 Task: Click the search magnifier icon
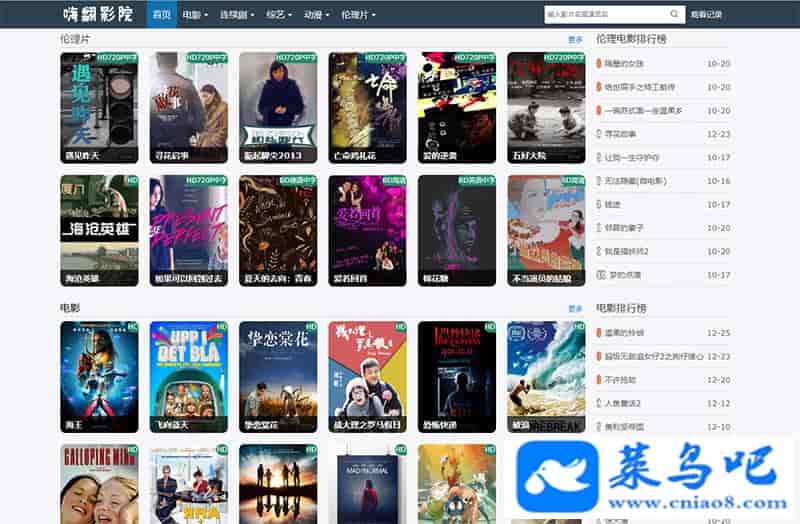pos(676,15)
